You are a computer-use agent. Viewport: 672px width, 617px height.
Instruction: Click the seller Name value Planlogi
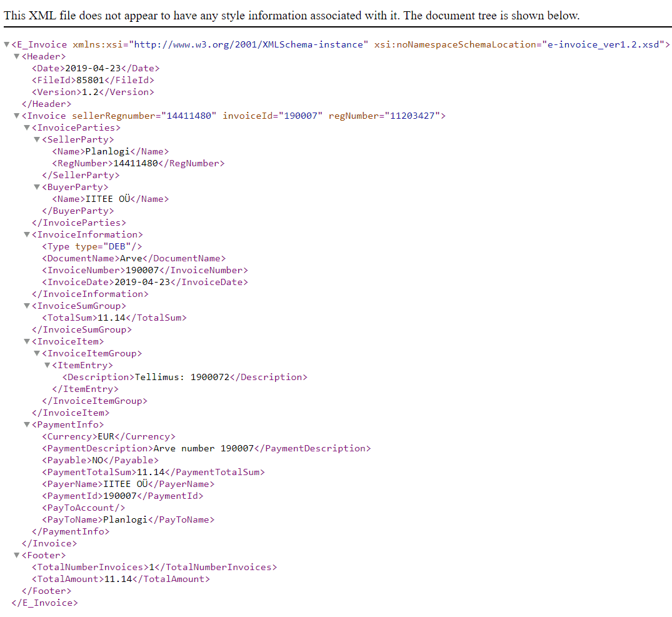pos(108,151)
